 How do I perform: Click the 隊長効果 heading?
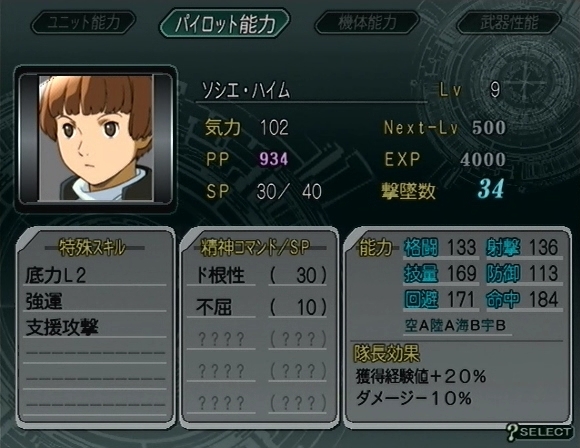(387, 354)
